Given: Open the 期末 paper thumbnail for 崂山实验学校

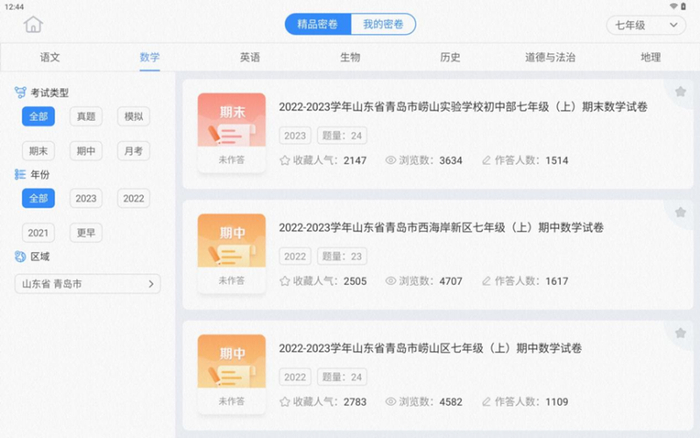Looking at the screenshot, I should tap(232, 120).
